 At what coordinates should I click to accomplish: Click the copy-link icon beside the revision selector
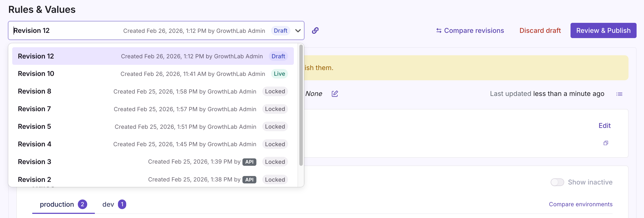(x=315, y=30)
